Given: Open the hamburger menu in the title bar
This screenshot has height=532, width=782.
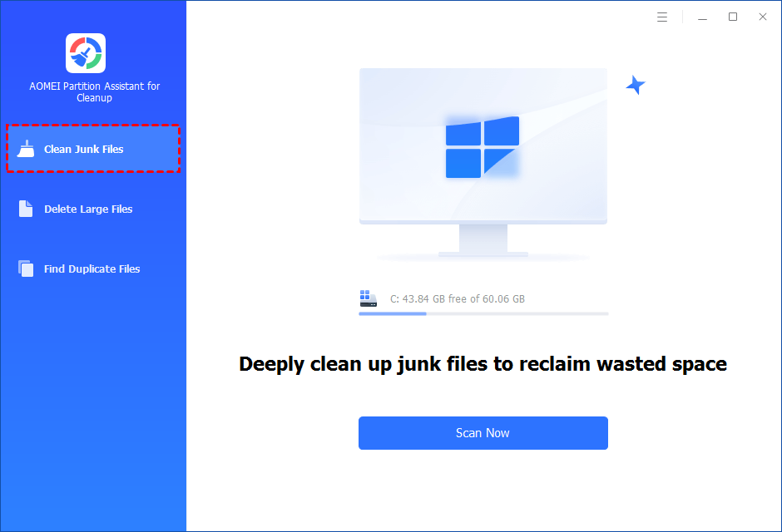Looking at the screenshot, I should coord(662,17).
